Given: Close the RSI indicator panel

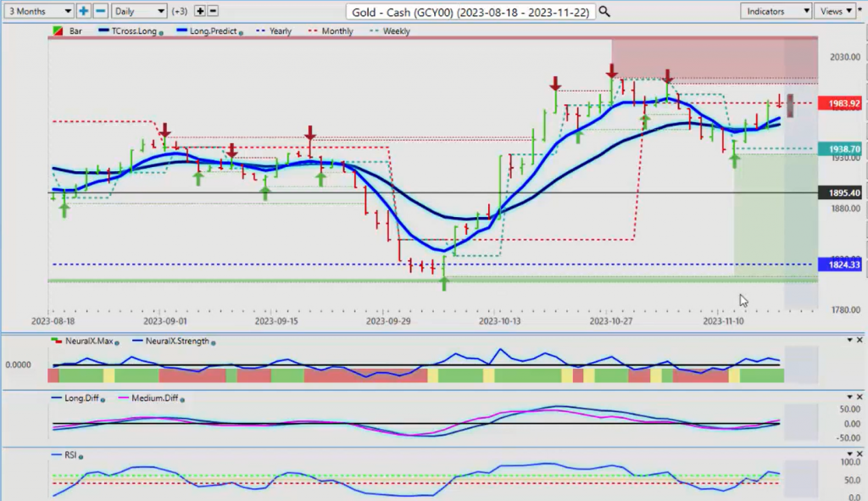Looking at the screenshot, I should [860, 454].
